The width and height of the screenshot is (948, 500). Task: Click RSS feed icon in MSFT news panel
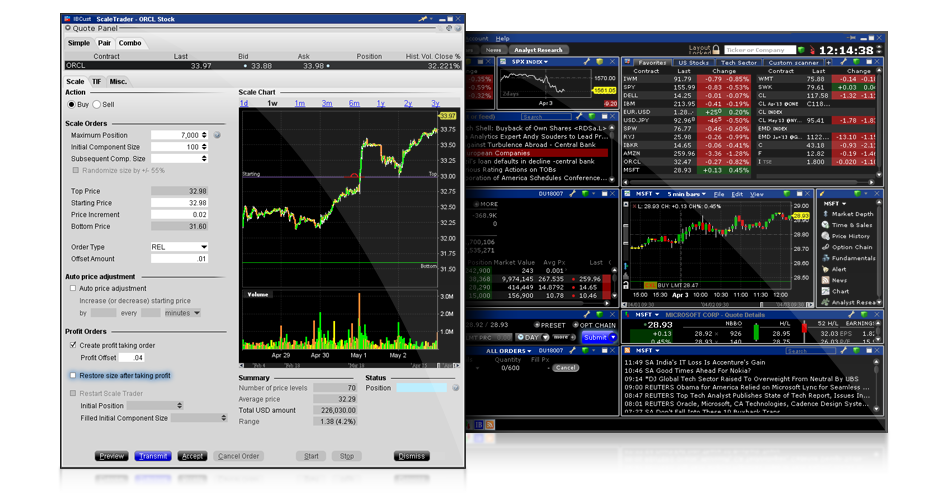tap(628, 350)
